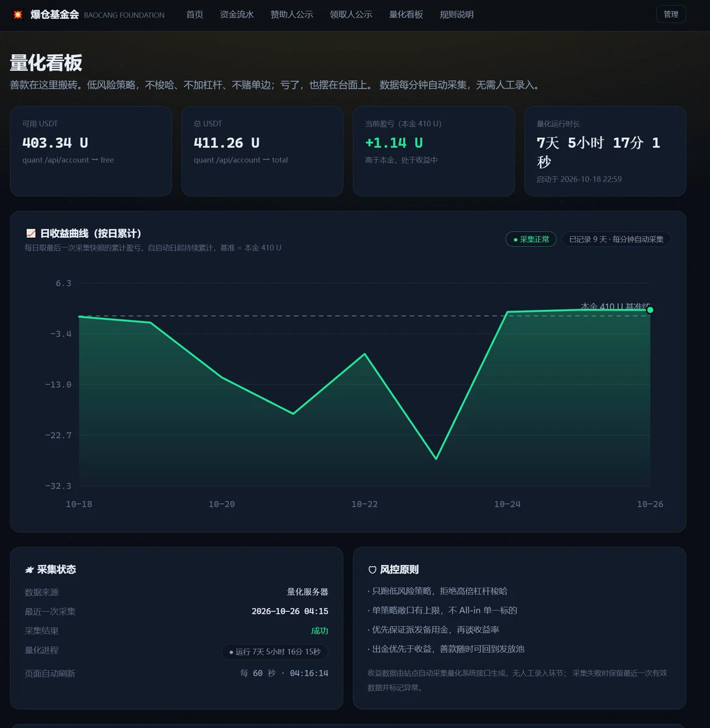This screenshot has width=710, height=728.
Task: Open the 规则说明 navigation item
Action: tap(457, 15)
